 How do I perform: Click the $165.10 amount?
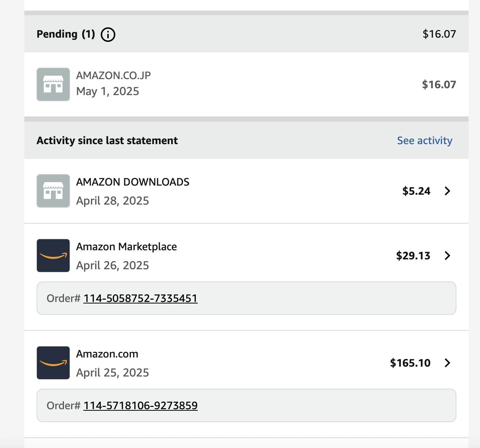coord(410,363)
